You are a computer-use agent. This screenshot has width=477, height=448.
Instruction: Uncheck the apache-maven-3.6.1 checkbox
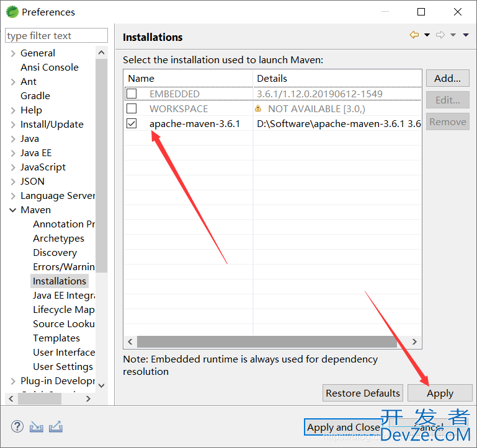[132, 123]
